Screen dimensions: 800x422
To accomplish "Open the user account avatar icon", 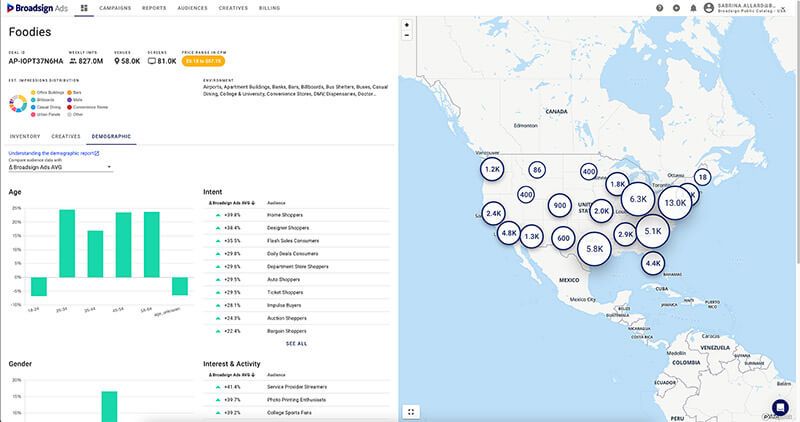I will pyautogui.click(x=709, y=8).
